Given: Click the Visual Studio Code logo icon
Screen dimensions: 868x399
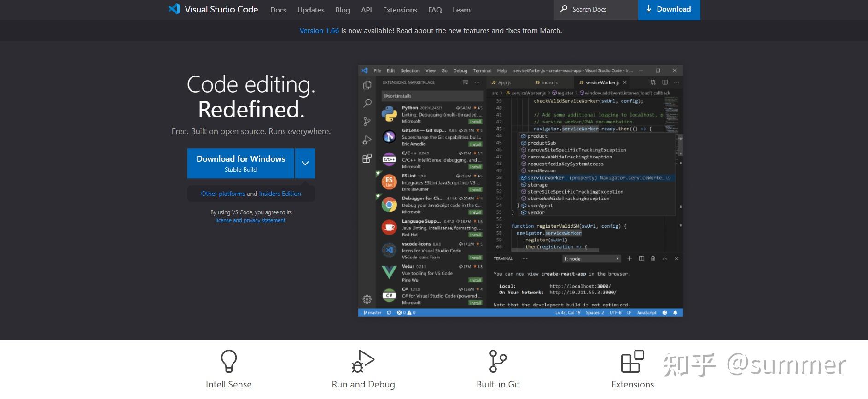Looking at the screenshot, I should tap(174, 9).
